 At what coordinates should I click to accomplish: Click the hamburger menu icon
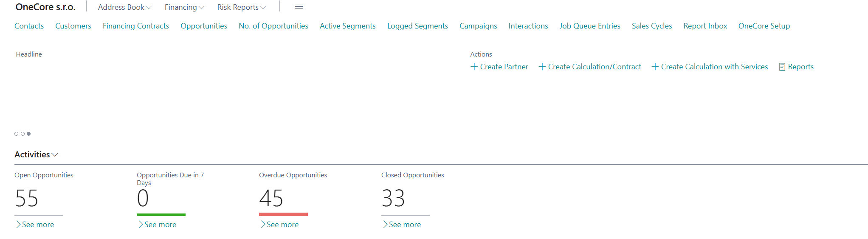pyautogui.click(x=299, y=7)
